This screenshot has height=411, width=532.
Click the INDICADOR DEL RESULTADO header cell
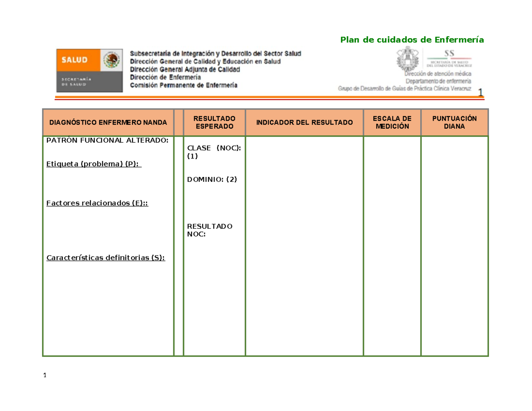304,122
